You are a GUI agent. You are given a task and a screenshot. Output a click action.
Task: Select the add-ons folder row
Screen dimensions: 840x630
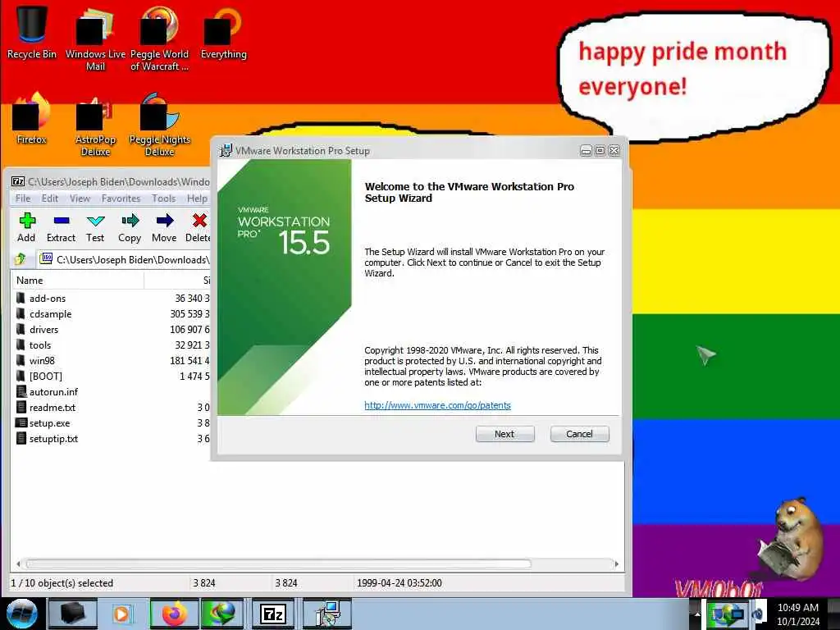pyautogui.click(x=111, y=299)
